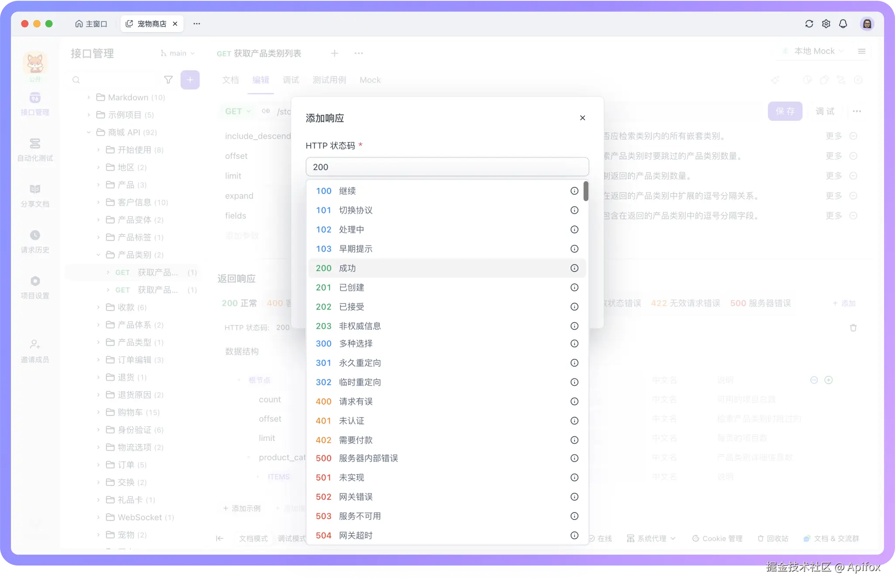The height and width of the screenshot is (588, 895).
Task: Click the refresh icon in the title bar
Action: (x=809, y=24)
